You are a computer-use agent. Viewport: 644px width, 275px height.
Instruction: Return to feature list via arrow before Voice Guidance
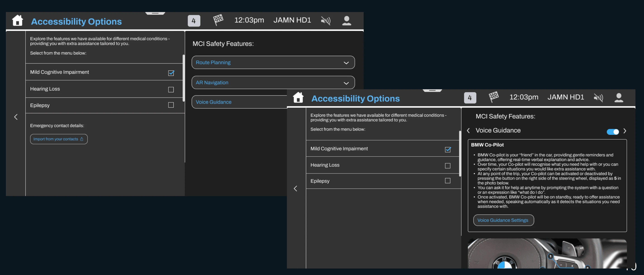(x=468, y=130)
